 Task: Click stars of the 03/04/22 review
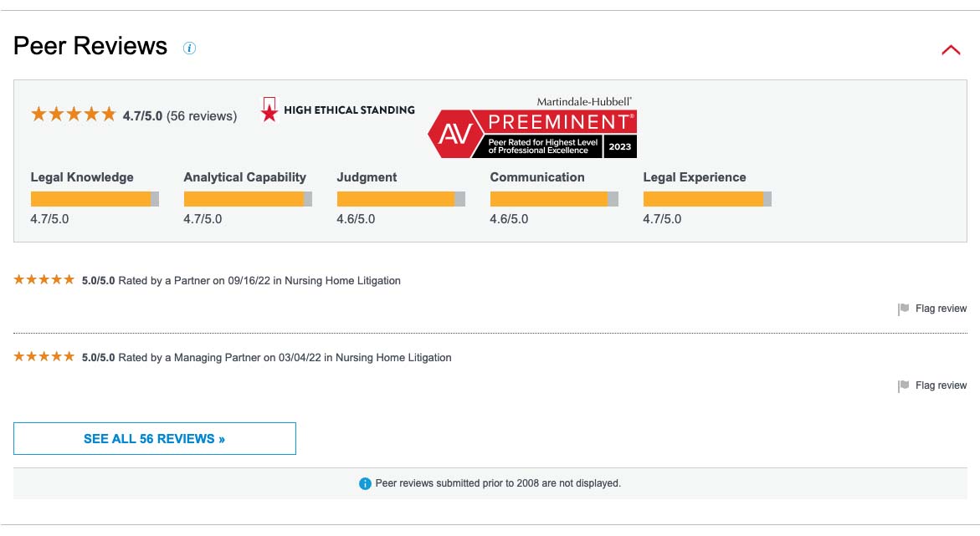point(44,357)
